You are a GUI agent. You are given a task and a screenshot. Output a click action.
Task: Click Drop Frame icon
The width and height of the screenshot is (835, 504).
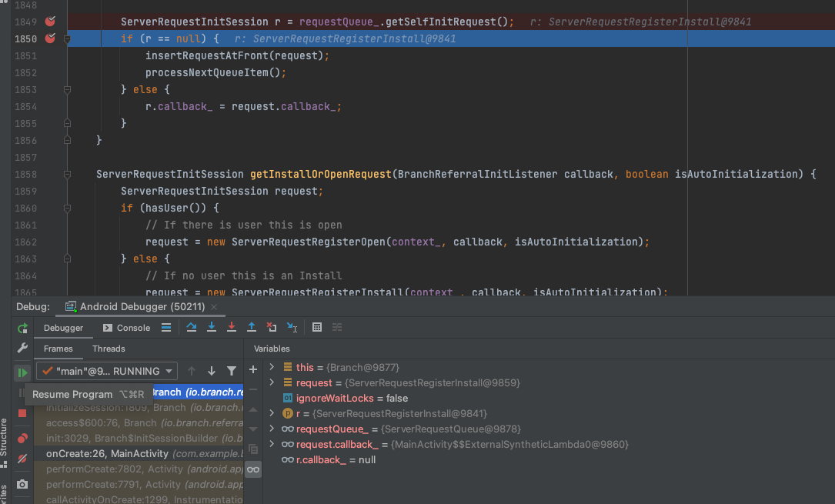272,327
